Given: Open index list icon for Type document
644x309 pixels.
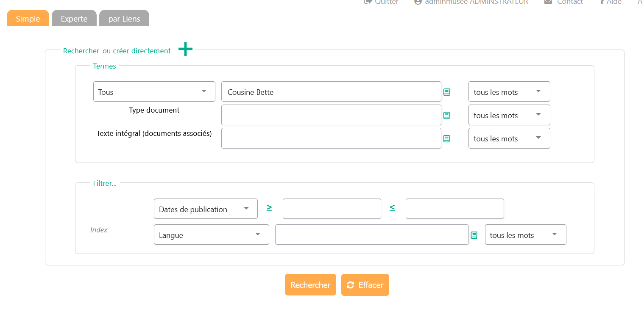Looking at the screenshot, I should (446, 115).
